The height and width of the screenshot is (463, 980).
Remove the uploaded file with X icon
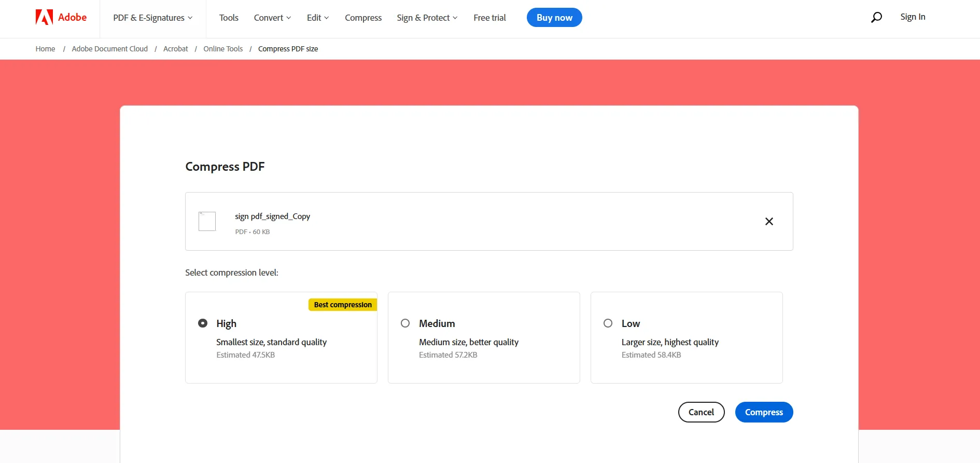point(769,222)
